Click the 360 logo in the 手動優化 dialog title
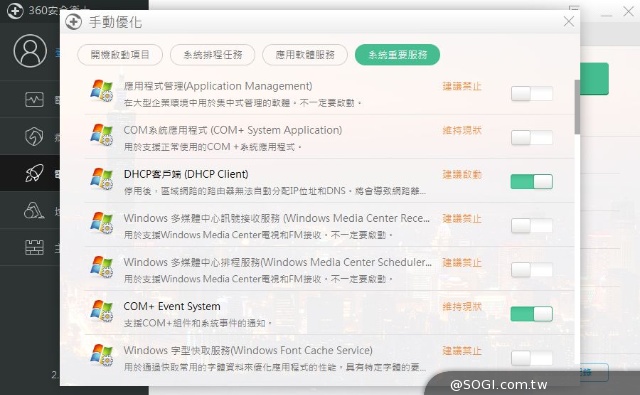640x395 pixels. pos(73,22)
